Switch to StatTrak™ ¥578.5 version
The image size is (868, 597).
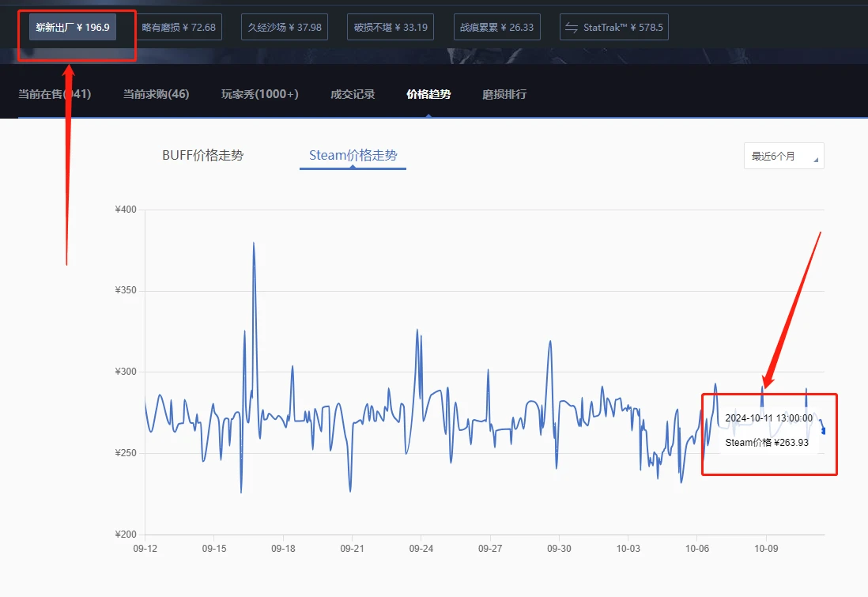click(x=614, y=27)
